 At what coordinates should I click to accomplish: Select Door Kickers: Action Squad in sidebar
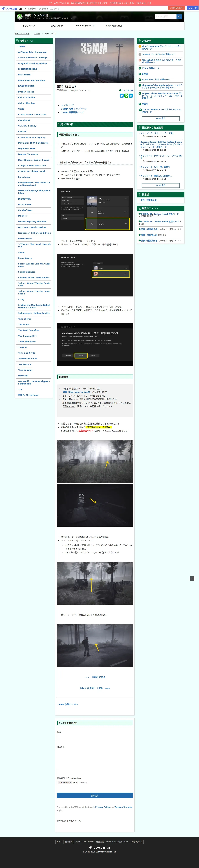point(34,160)
